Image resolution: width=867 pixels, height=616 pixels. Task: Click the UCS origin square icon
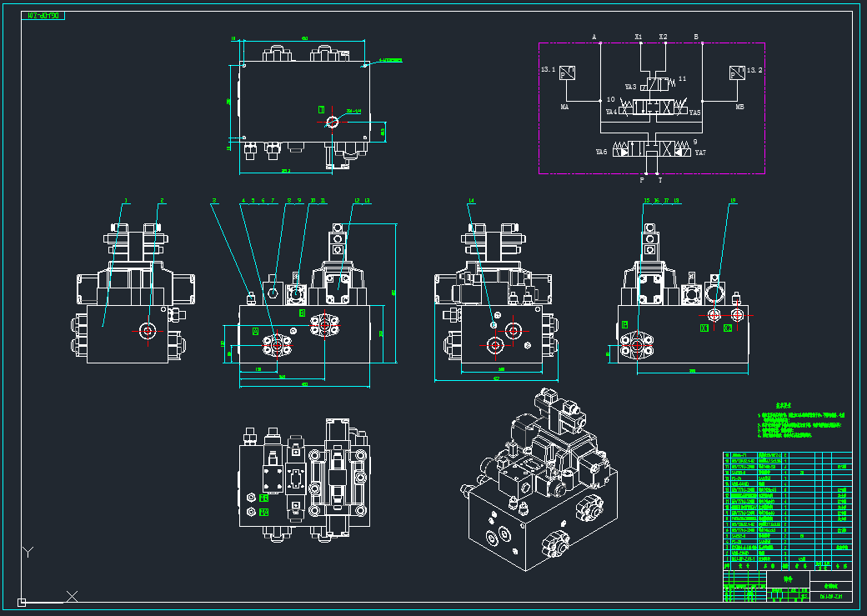point(22,602)
